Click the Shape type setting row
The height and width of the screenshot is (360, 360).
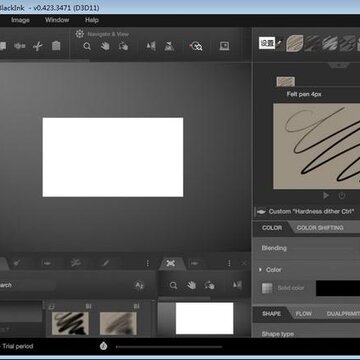(307, 334)
